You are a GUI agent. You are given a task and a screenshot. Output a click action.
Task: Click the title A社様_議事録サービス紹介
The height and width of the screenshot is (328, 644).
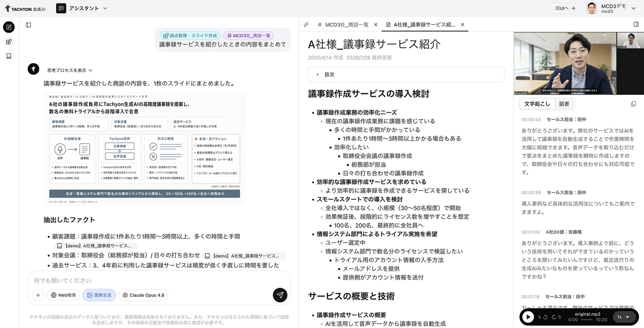[x=374, y=44]
